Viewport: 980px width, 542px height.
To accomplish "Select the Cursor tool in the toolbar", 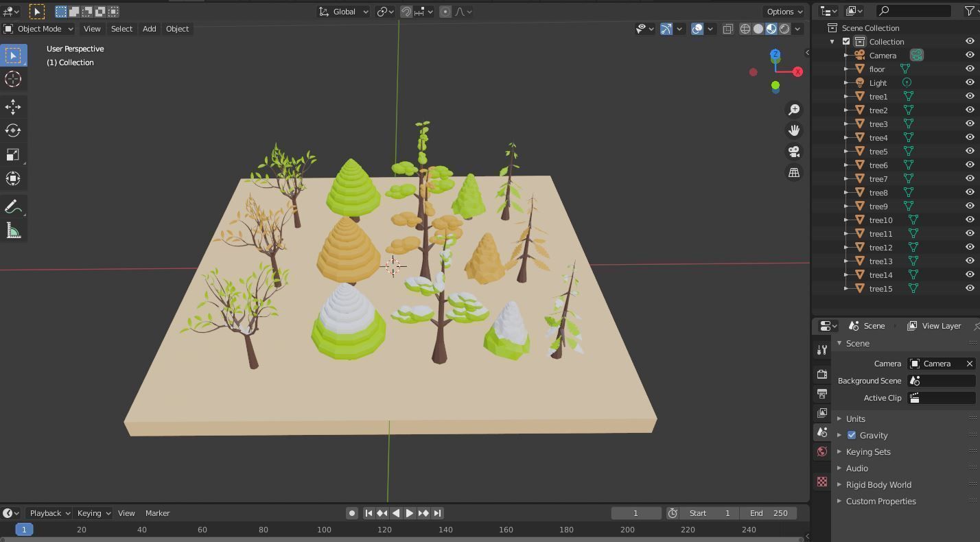I will (13, 79).
